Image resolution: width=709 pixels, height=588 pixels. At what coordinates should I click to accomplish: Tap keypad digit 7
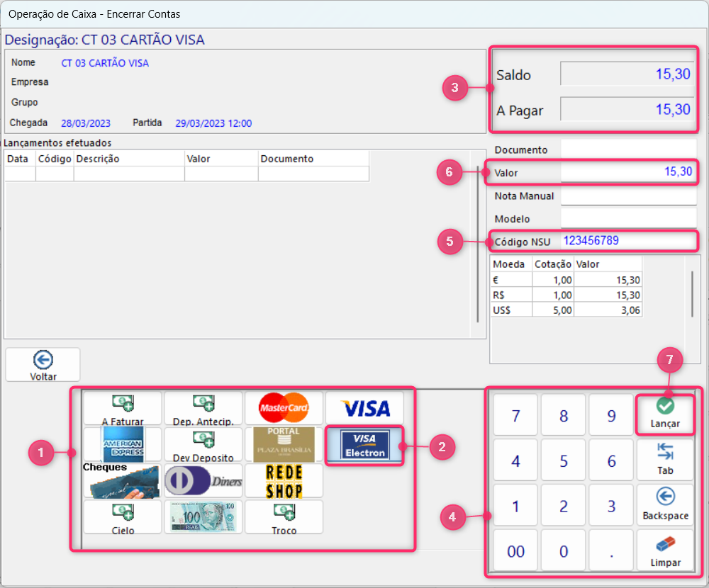click(x=515, y=415)
